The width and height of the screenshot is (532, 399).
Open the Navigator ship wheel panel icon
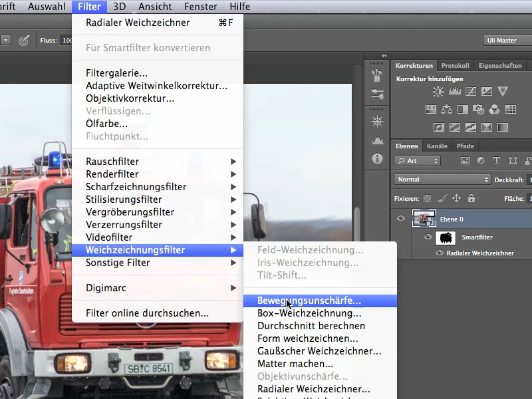[x=377, y=121]
